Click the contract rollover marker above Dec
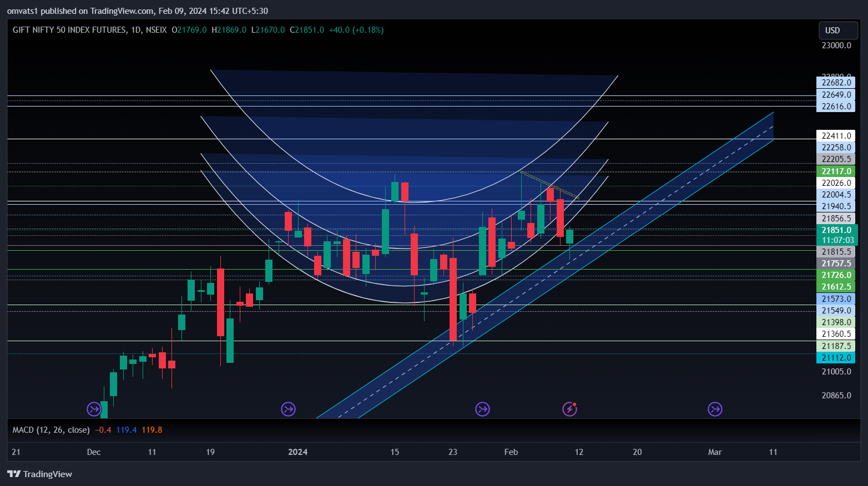 [94, 409]
